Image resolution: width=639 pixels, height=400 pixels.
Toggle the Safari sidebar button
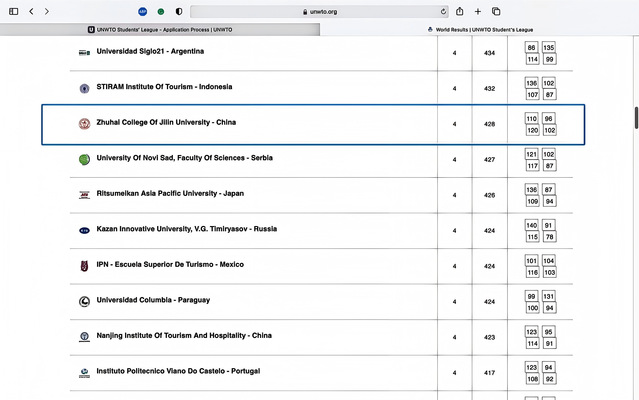click(x=13, y=11)
